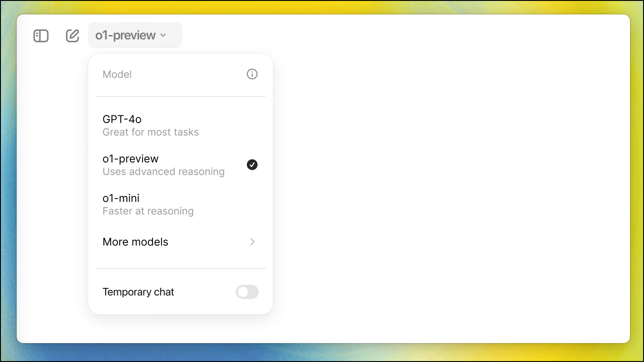This screenshot has width=644, height=362.
Task: Click the 'Faster at reasoning' subtitle
Action: pyautogui.click(x=148, y=212)
